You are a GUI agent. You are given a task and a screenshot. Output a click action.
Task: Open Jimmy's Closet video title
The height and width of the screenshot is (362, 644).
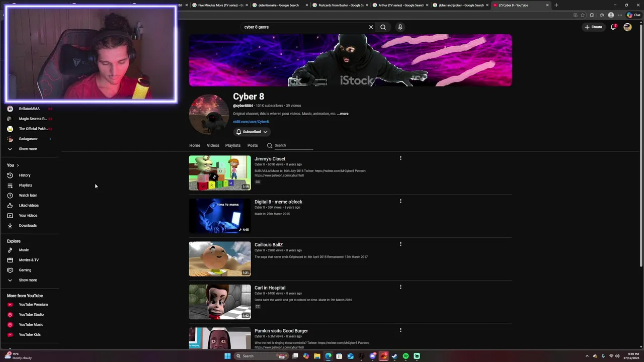click(270, 159)
